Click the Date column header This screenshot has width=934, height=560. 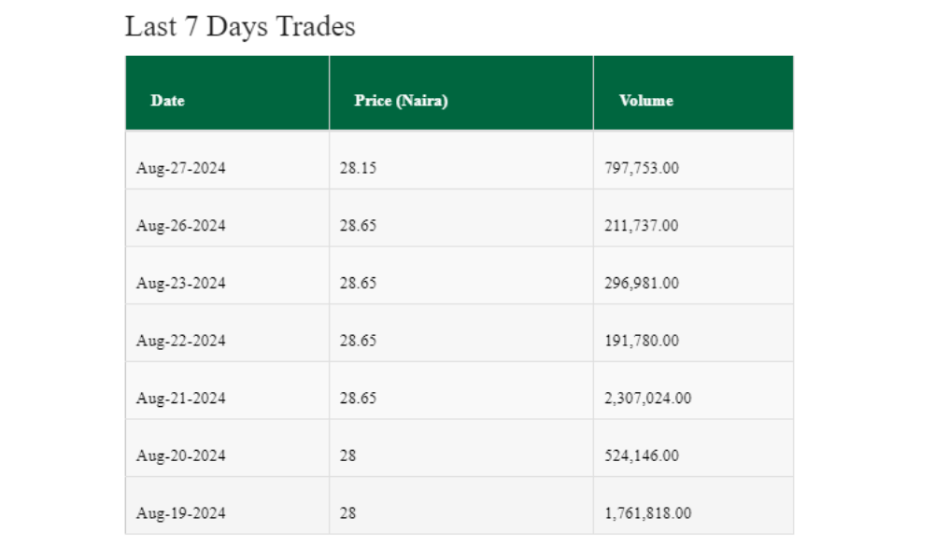[x=168, y=101]
